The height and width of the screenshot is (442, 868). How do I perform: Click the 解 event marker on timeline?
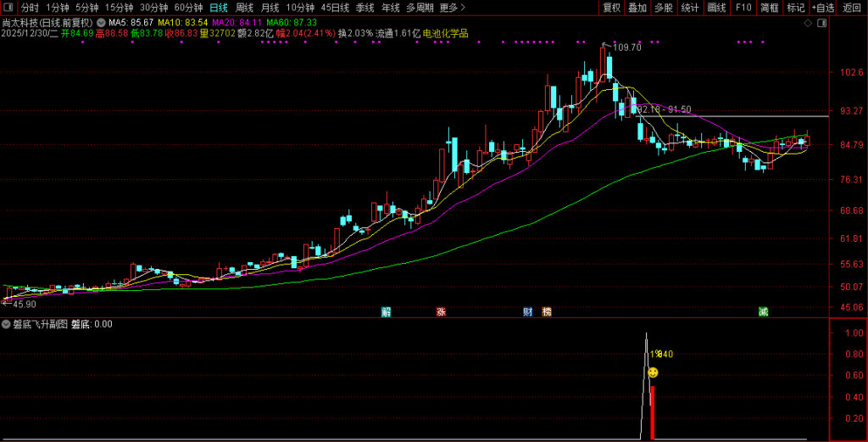(387, 311)
